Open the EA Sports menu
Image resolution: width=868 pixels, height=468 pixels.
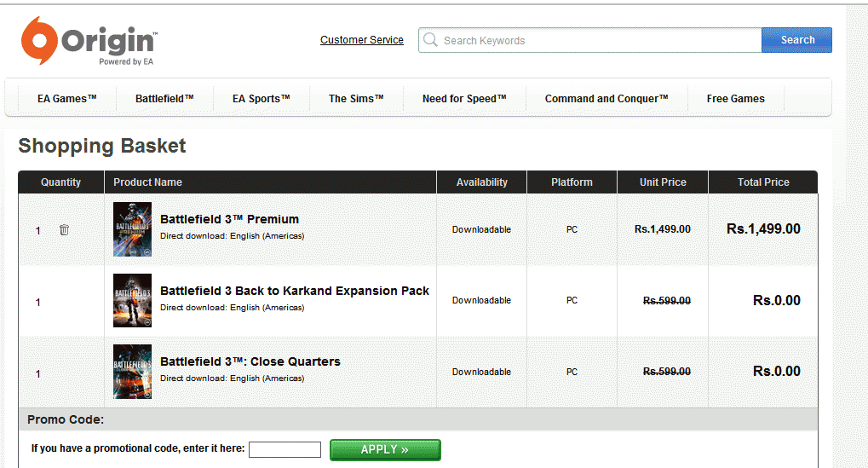point(262,99)
